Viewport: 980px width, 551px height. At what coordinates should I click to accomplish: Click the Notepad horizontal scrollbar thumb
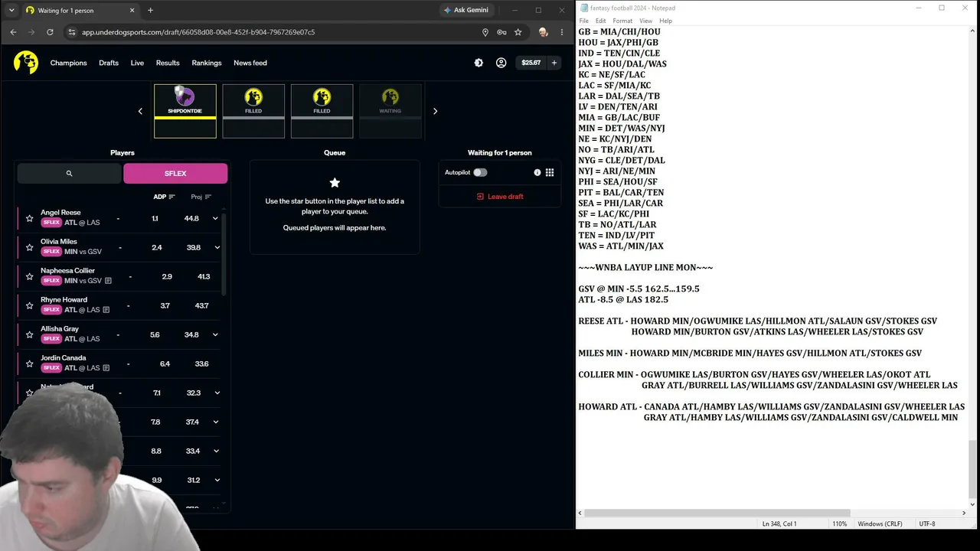pos(717,513)
